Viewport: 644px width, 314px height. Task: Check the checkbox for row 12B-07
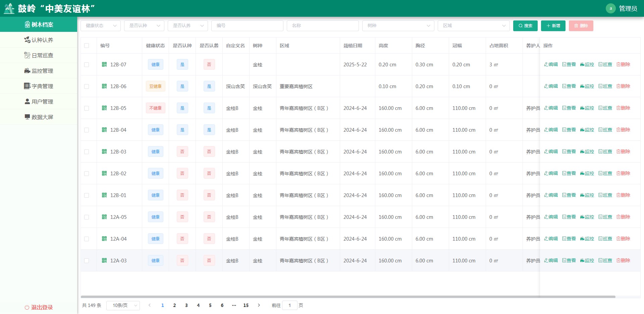tap(87, 65)
